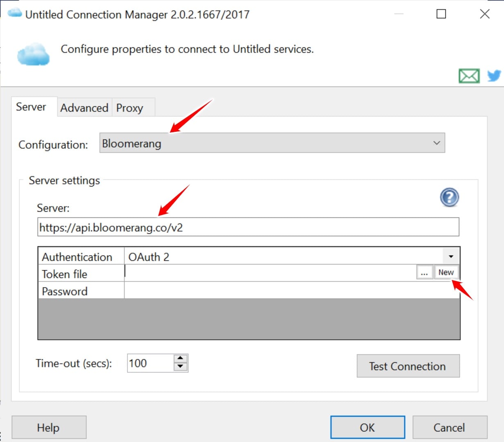
Task: Click the Help button
Action: pyautogui.click(x=49, y=427)
